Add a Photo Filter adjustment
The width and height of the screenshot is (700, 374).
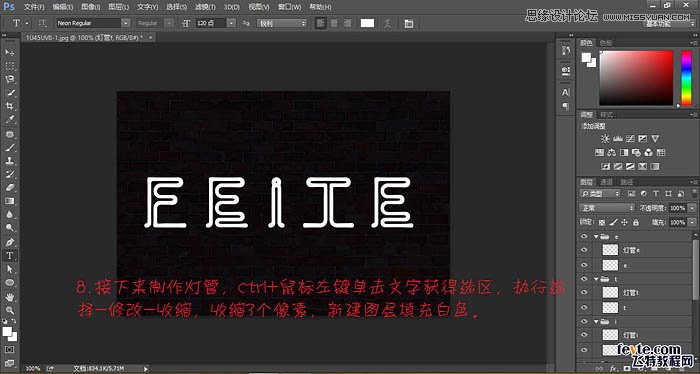(637, 153)
